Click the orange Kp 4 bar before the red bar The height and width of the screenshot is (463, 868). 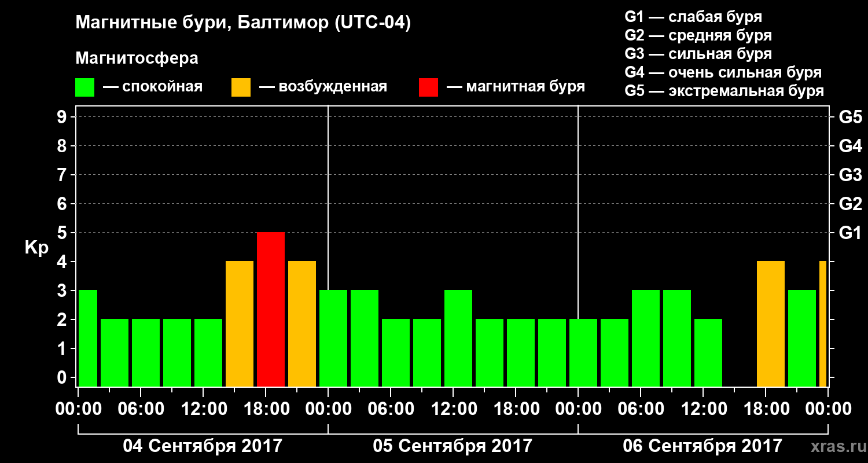240,324
